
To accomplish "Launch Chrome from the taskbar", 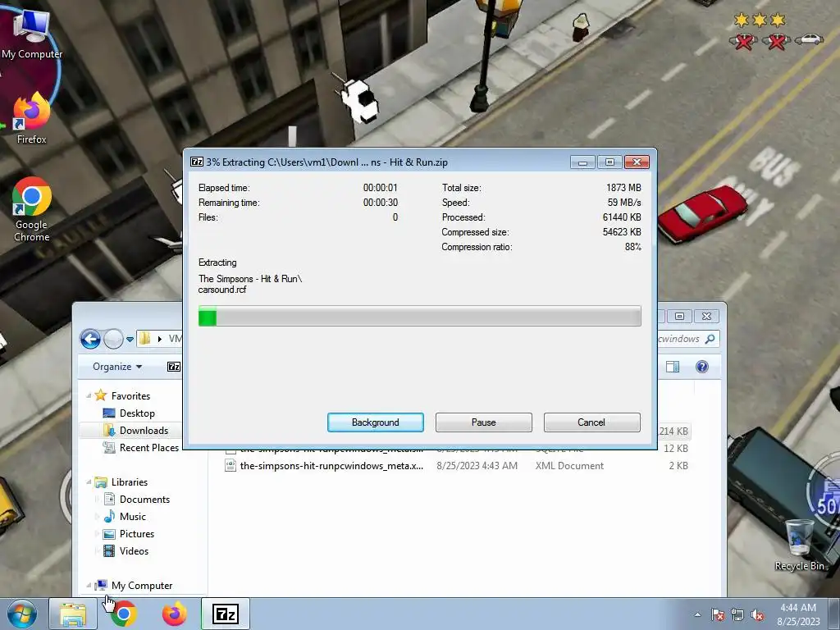I will [x=123, y=614].
